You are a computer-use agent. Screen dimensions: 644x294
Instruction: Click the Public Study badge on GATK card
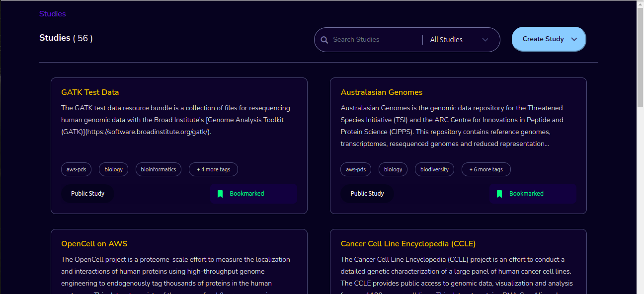coord(88,194)
